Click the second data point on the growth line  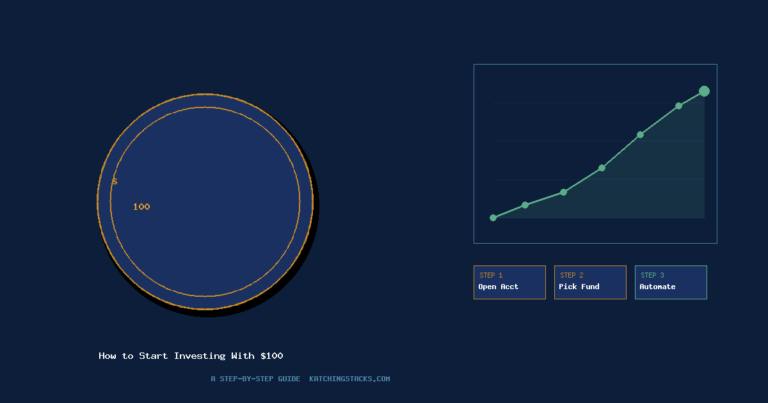coord(525,205)
